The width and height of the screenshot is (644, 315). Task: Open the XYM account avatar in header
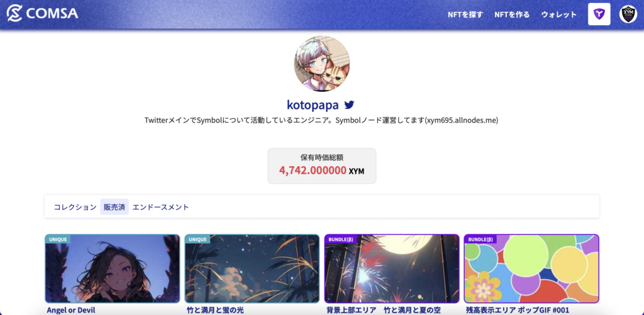click(628, 14)
